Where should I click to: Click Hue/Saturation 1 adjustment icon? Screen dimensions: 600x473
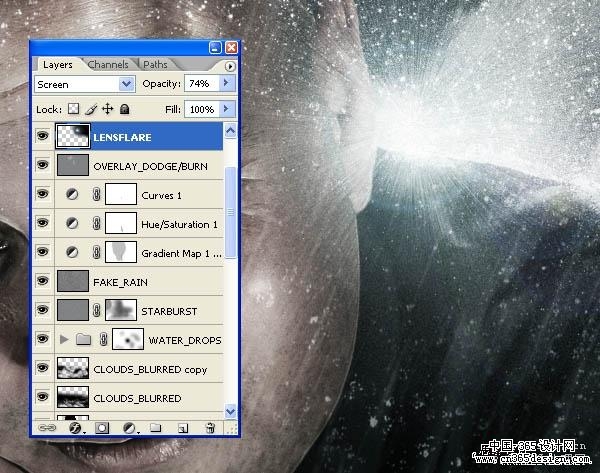72,223
